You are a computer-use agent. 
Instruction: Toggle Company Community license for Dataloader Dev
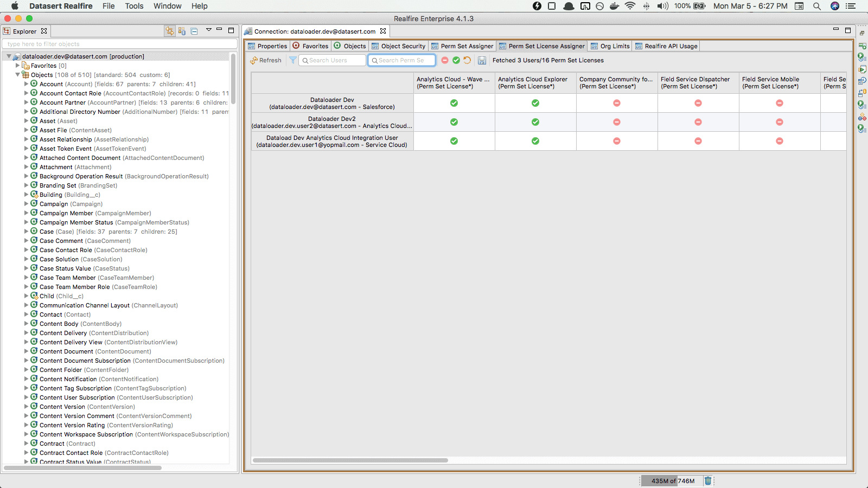click(617, 103)
